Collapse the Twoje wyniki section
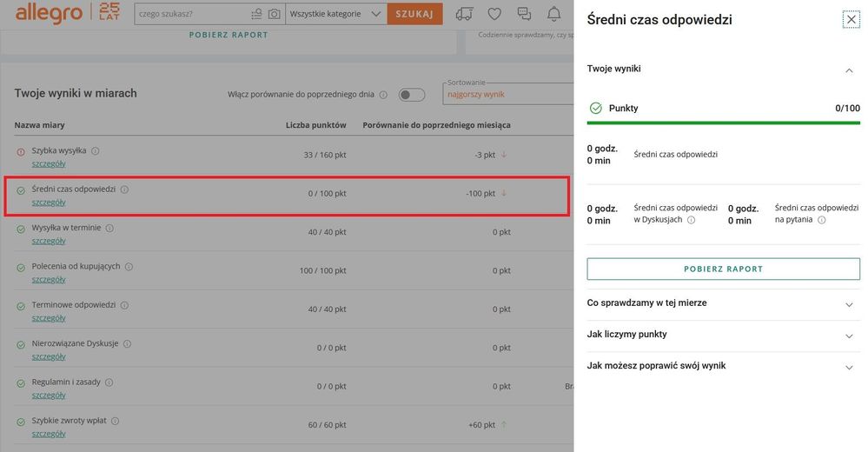This screenshot has height=452, width=868. click(849, 70)
